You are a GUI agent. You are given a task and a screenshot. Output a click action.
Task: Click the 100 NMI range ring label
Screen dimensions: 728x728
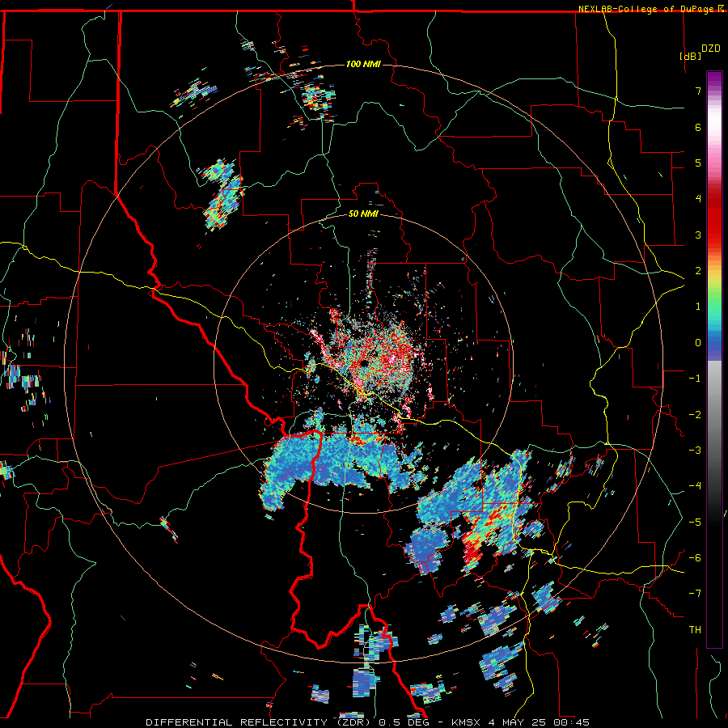363,64
